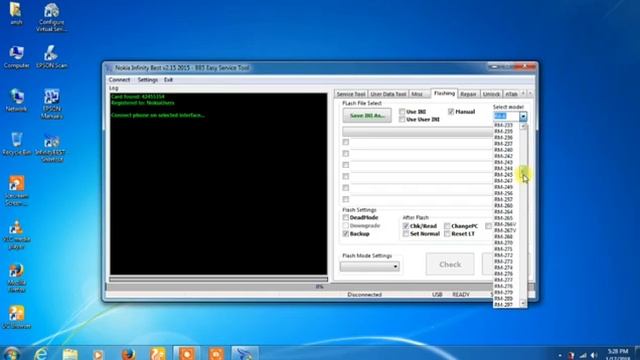This screenshot has height=360, width=640.
Task: Enable the DeadMode checkbox
Action: [x=346, y=218]
